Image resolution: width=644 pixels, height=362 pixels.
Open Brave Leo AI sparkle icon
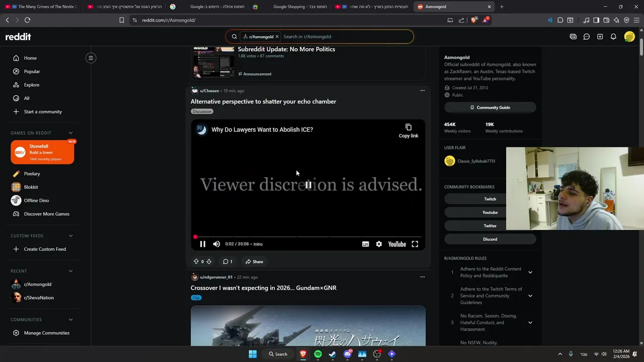pyautogui.click(x=616, y=20)
